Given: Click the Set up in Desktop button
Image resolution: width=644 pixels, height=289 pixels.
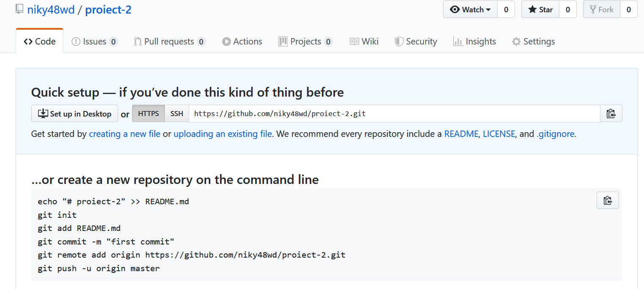Looking at the screenshot, I should (x=74, y=113).
